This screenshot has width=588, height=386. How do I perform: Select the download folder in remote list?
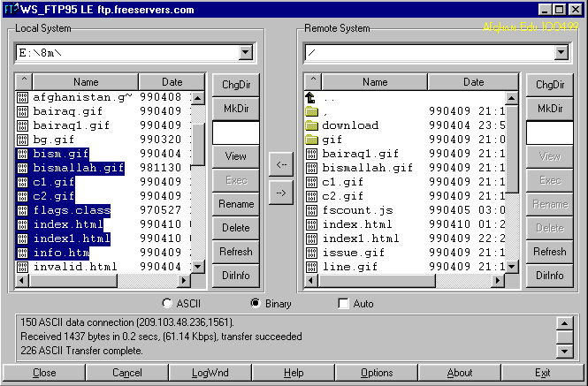pos(350,125)
